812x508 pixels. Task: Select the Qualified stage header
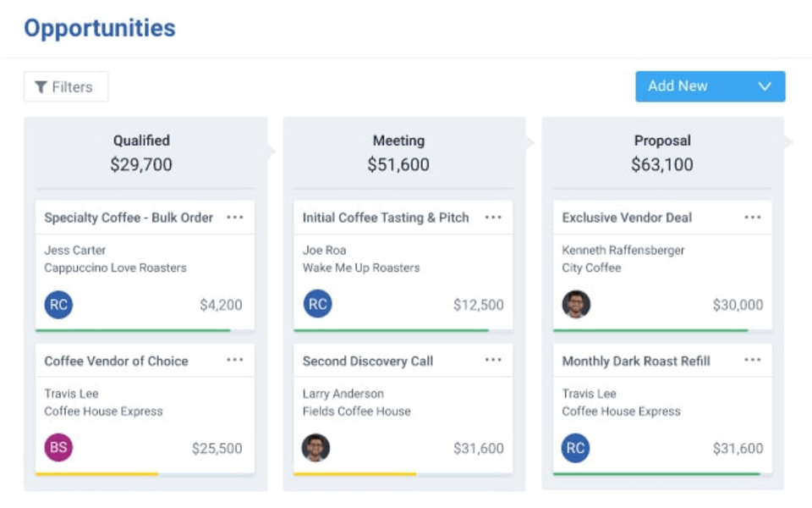pyautogui.click(x=141, y=141)
